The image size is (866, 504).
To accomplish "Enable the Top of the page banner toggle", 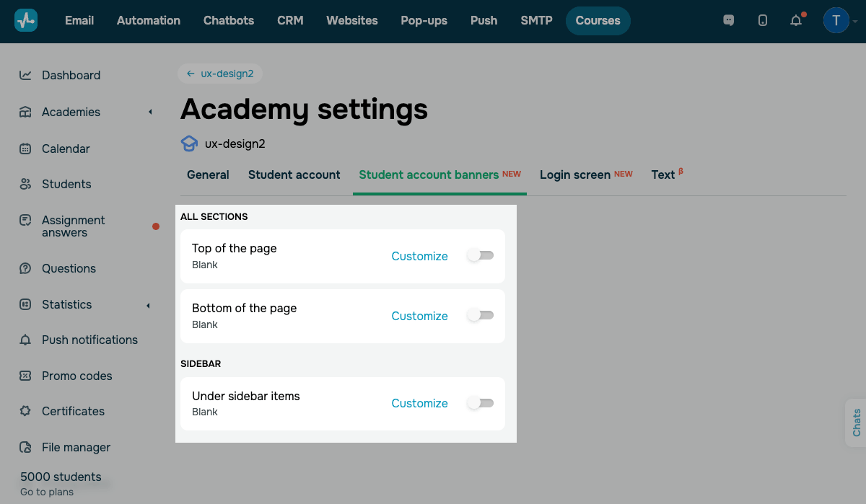I will [481, 256].
